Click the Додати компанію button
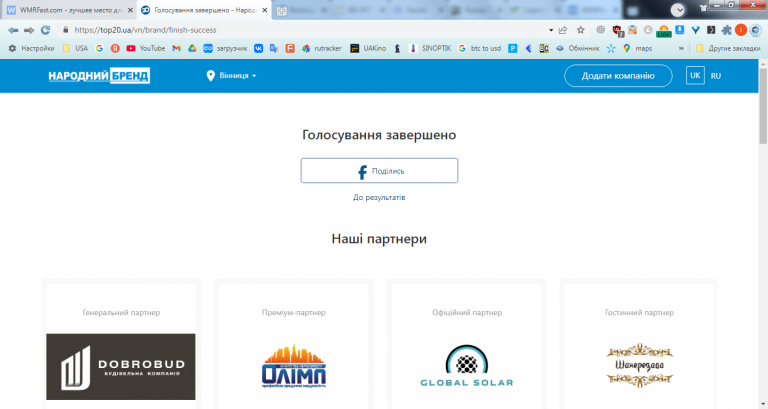Viewport: 768px width, 409px height. click(618, 75)
